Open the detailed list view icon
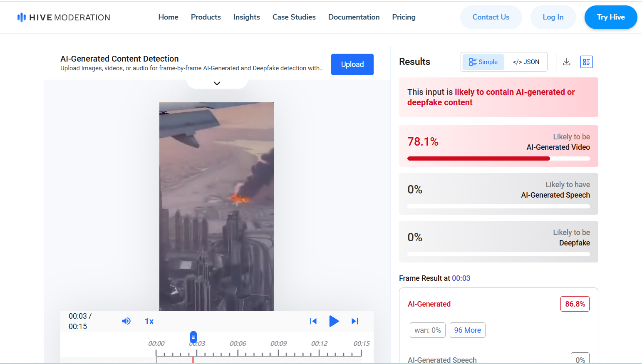The width and height of the screenshot is (642, 364). [x=586, y=62]
